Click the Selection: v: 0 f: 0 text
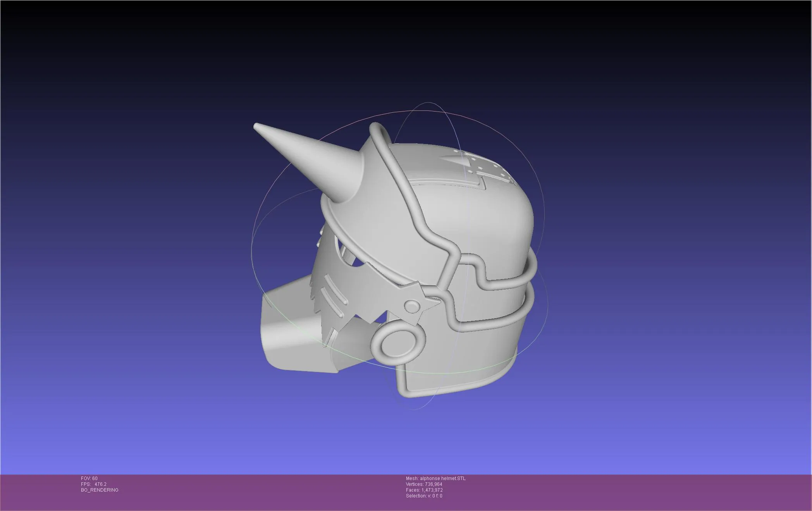 coord(424,496)
